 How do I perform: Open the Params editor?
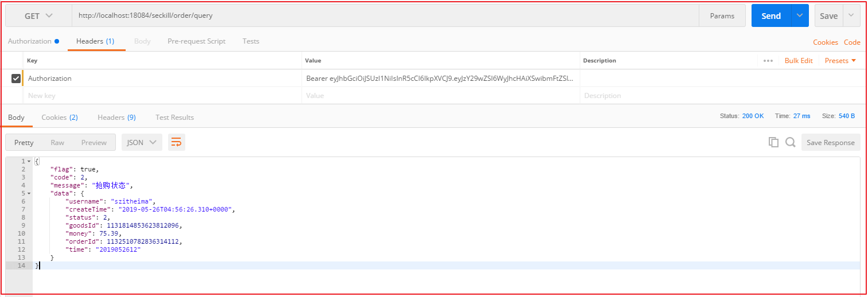point(722,16)
